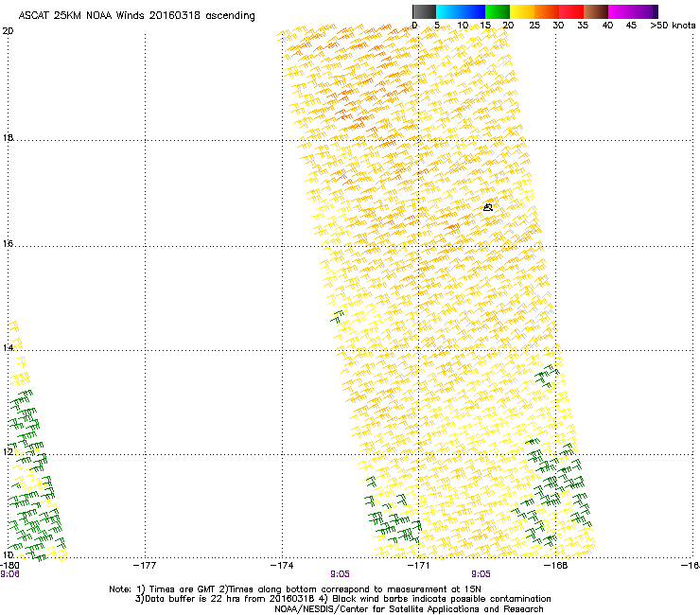This screenshot has height=615, width=700.
Task: Click the chart title 'ASCAT 25KM NOAA Winds 20160318 ascending'
Action: 136,16
